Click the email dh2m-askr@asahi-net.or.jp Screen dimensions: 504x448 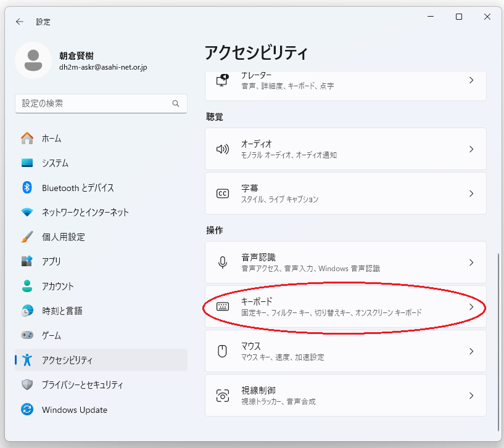[103, 67]
